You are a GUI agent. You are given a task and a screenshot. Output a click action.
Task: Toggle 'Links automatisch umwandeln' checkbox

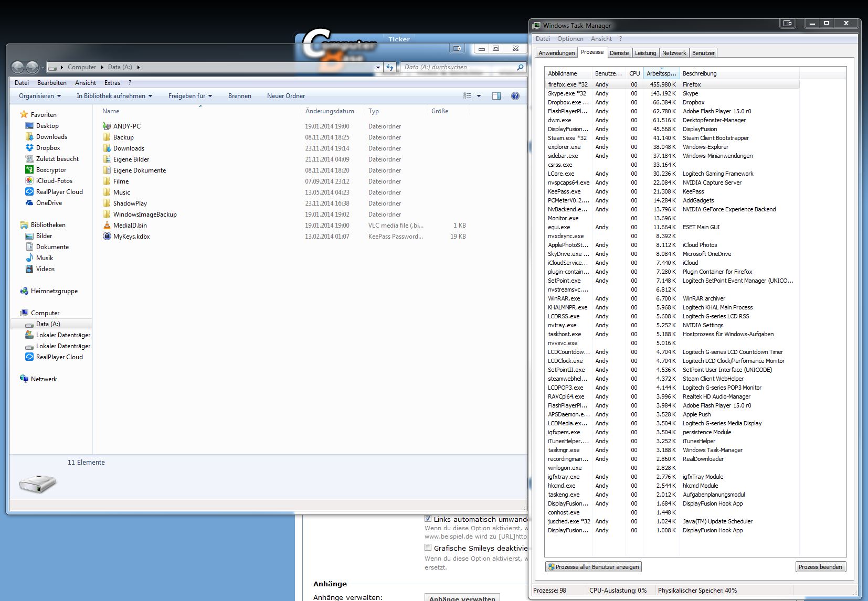click(428, 519)
